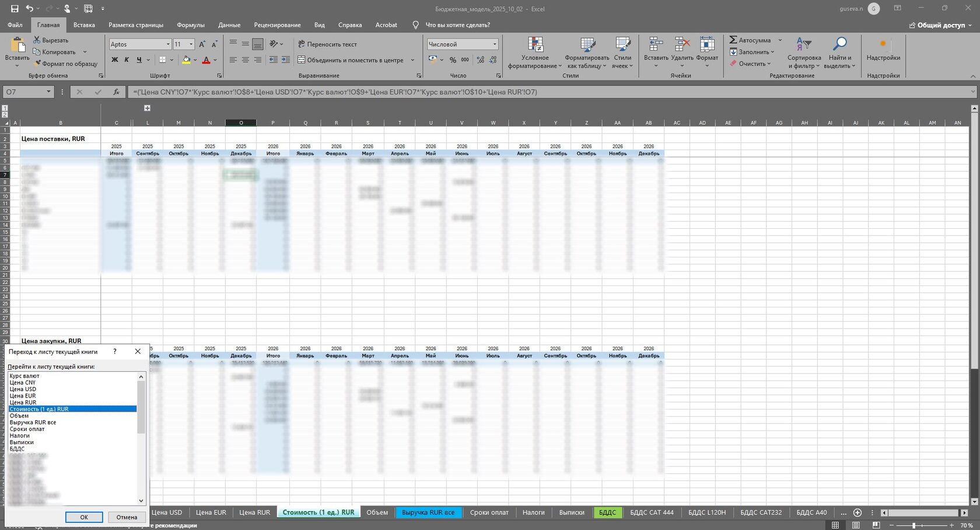This screenshot has height=530, width=980.
Task: Open the Aptos font name dropdown
Action: pyautogui.click(x=168, y=44)
